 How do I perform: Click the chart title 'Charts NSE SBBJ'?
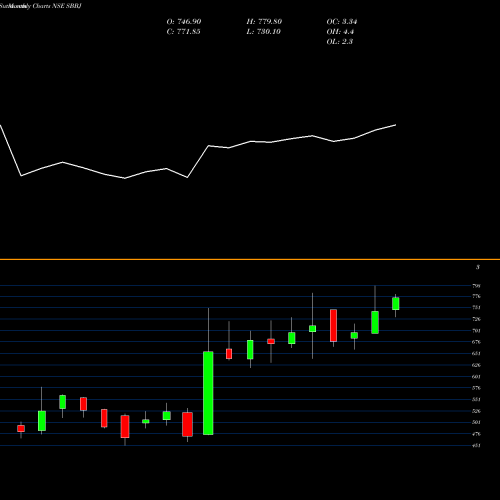pos(57,6)
